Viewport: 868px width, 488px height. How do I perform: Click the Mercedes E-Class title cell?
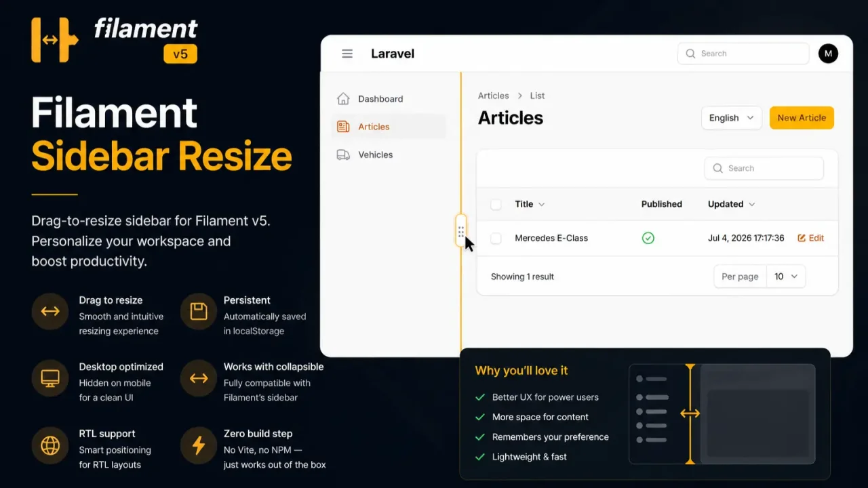(x=551, y=238)
